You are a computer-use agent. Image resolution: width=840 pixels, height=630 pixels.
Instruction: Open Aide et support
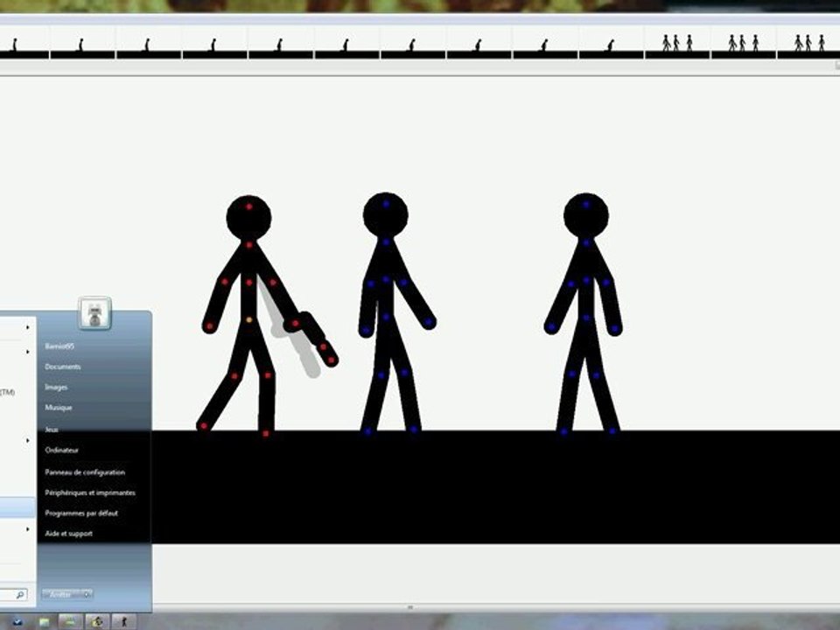pyautogui.click(x=68, y=533)
